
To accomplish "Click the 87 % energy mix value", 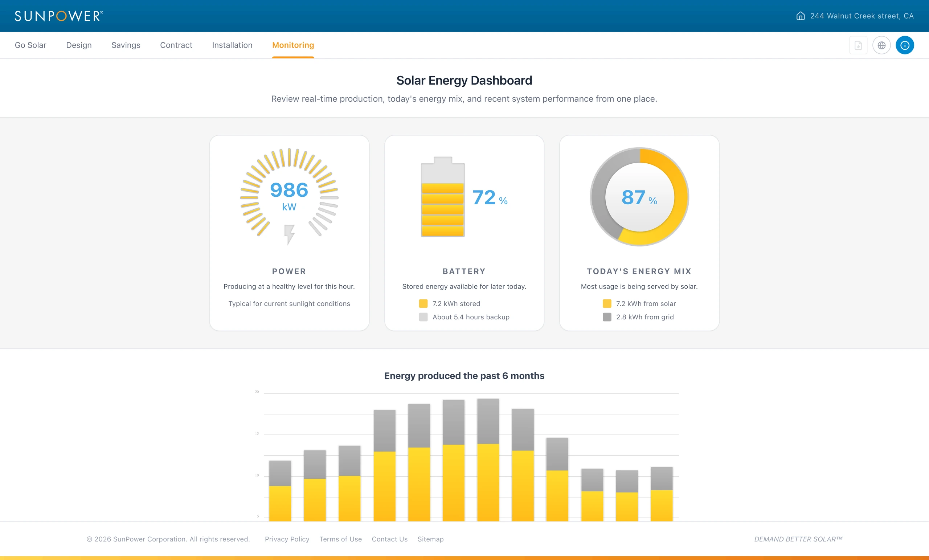I will tap(639, 197).
